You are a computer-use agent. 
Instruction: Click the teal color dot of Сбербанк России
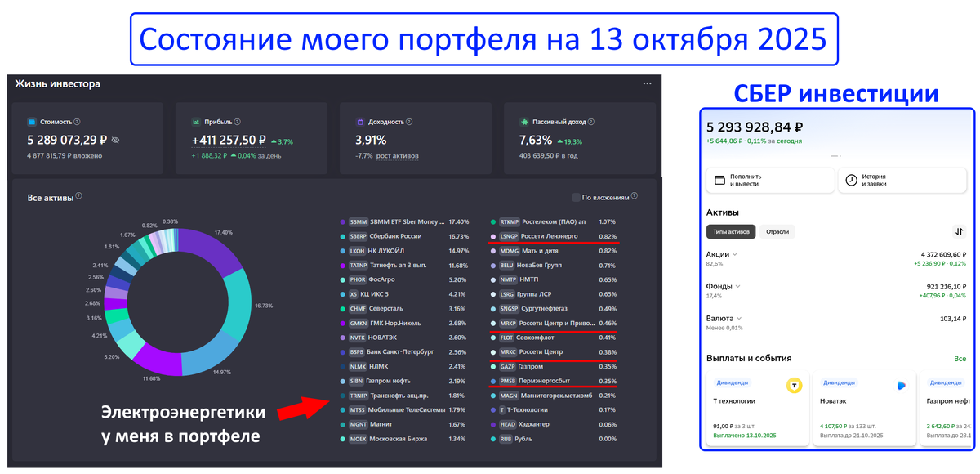(341, 236)
